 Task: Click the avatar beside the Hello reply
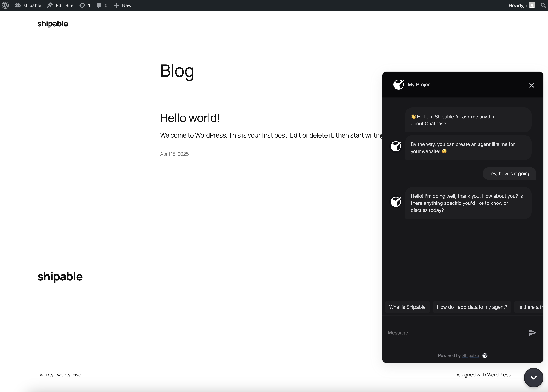(x=396, y=201)
